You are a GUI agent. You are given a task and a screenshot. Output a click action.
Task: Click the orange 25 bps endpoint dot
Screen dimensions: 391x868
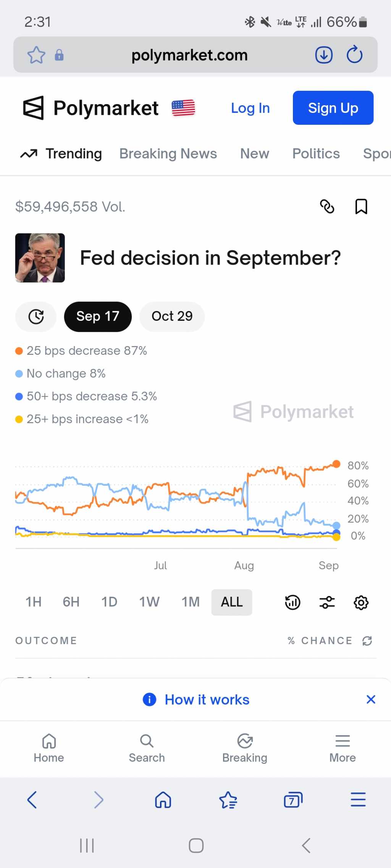tap(336, 464)
